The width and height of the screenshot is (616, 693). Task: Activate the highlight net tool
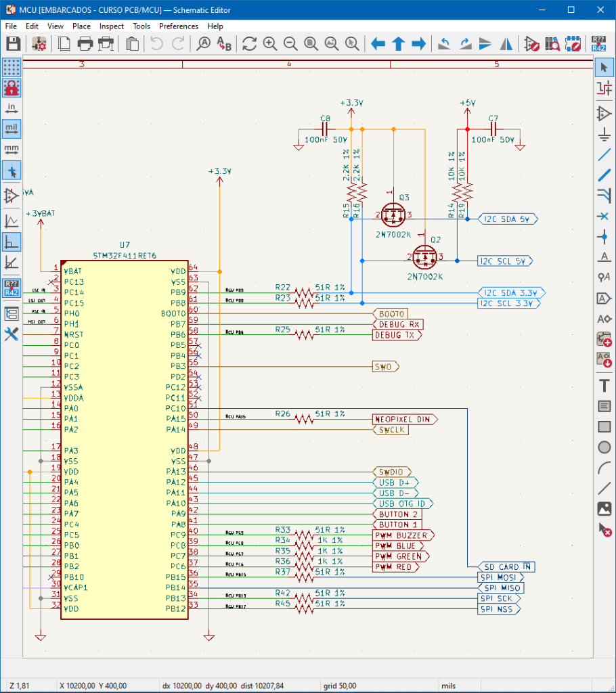coord(604,89)
